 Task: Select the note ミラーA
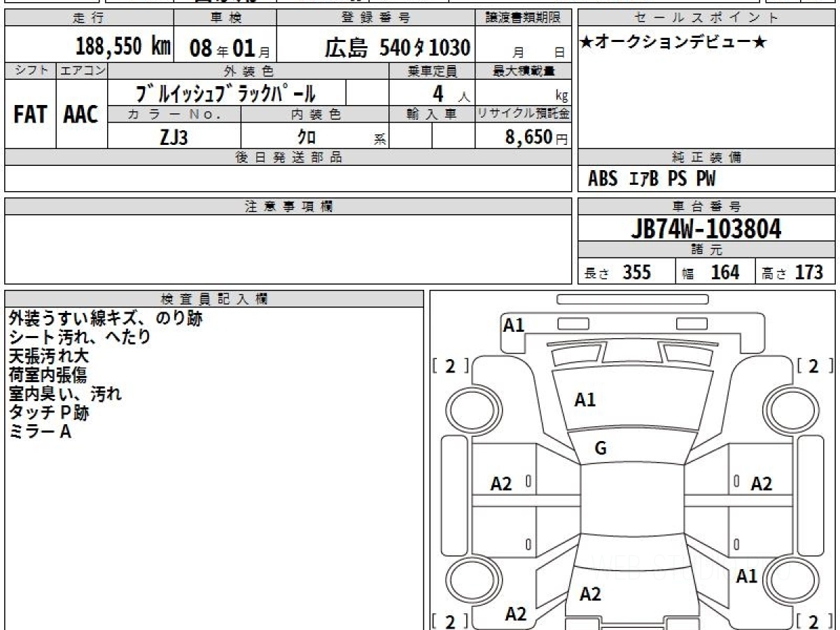click(x=40, y=432)
